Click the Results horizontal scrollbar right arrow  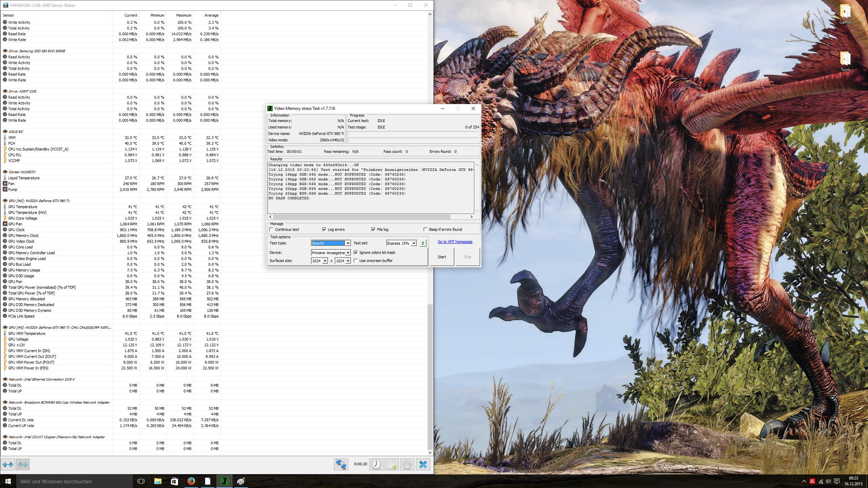(471, 217)
